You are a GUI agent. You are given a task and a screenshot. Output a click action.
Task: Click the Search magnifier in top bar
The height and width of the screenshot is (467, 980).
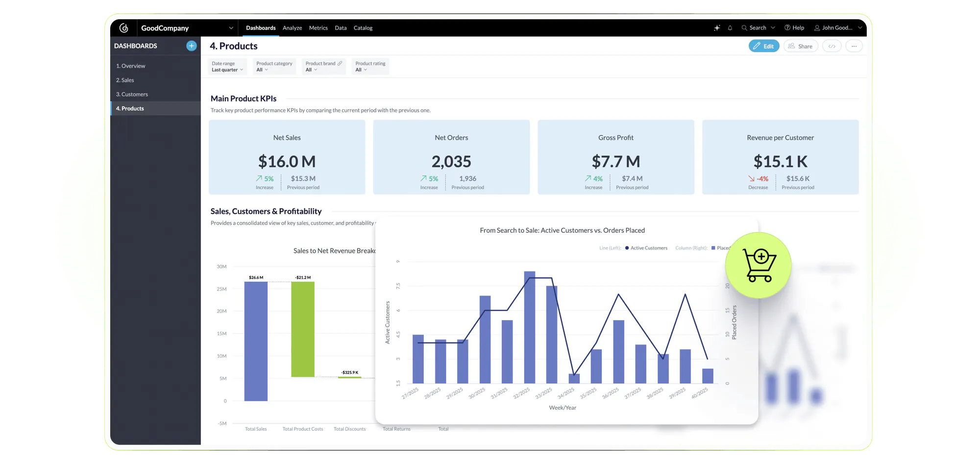pyautogui.click(x=744, y=28)
